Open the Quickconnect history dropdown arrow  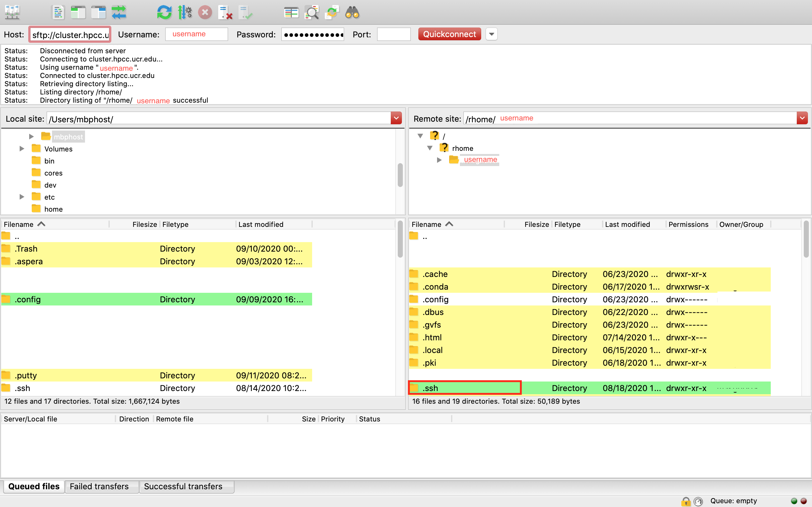(492, 34)
